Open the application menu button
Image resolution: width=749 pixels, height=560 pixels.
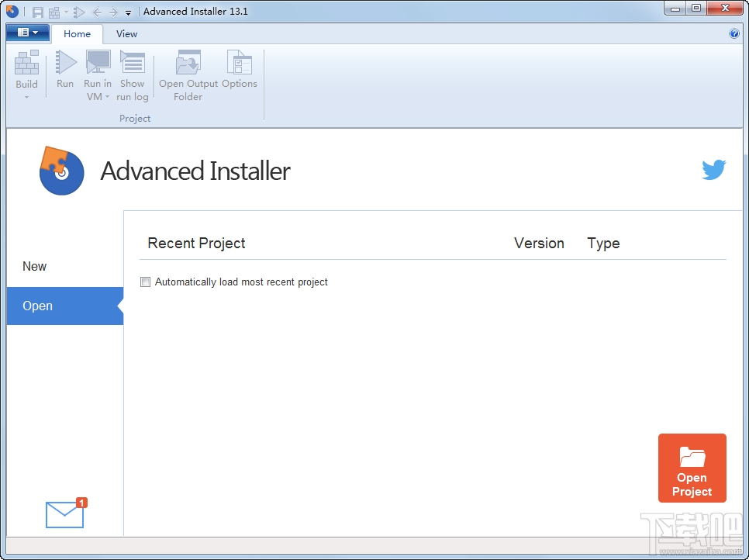(x=27, y=33)
